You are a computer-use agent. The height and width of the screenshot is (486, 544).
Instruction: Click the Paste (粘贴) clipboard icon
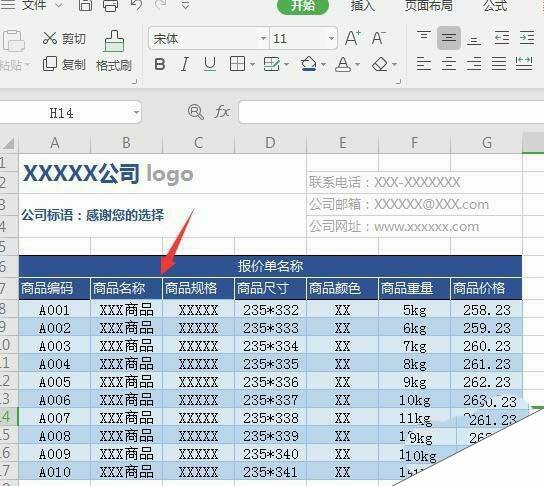[13, 41]
